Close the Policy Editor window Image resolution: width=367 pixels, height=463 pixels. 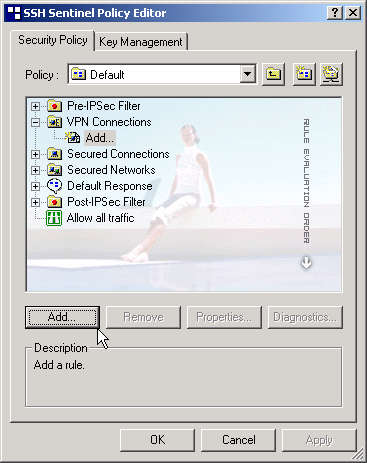pyautogui.click(x=353, y=13)
